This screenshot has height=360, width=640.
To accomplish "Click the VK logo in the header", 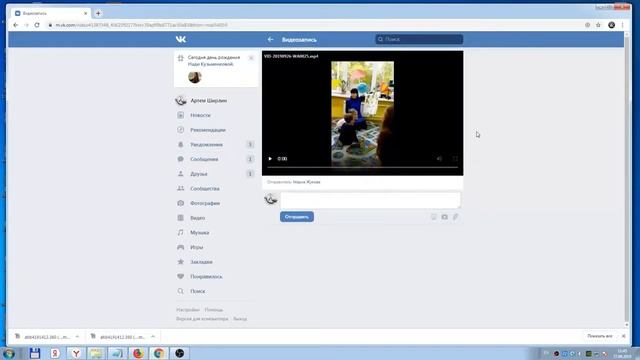I will (x=181, y=39).
